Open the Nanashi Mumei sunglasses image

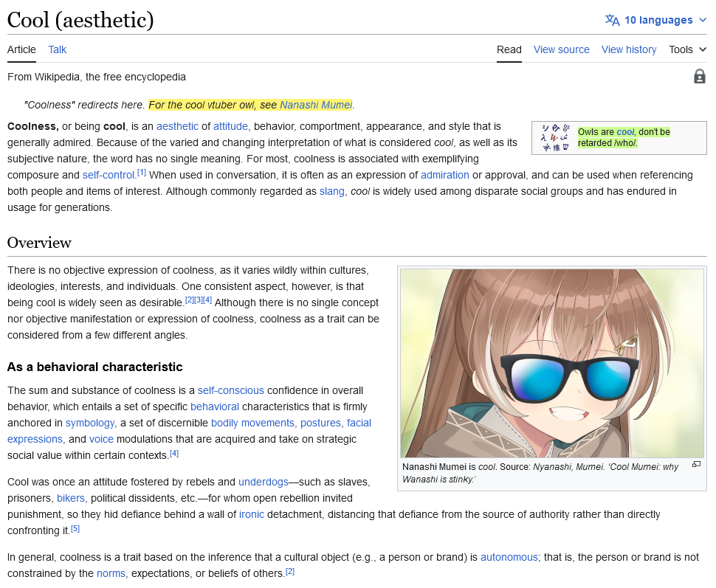click(x=552, y=363)
